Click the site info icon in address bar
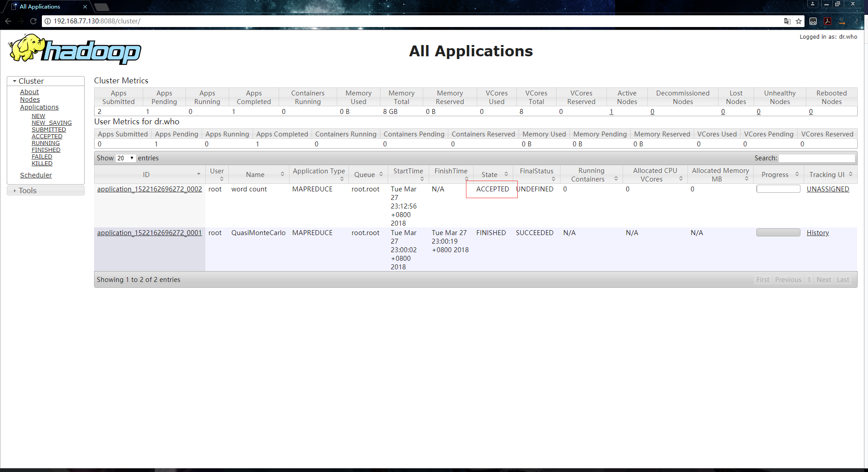 tap(48, 21)
